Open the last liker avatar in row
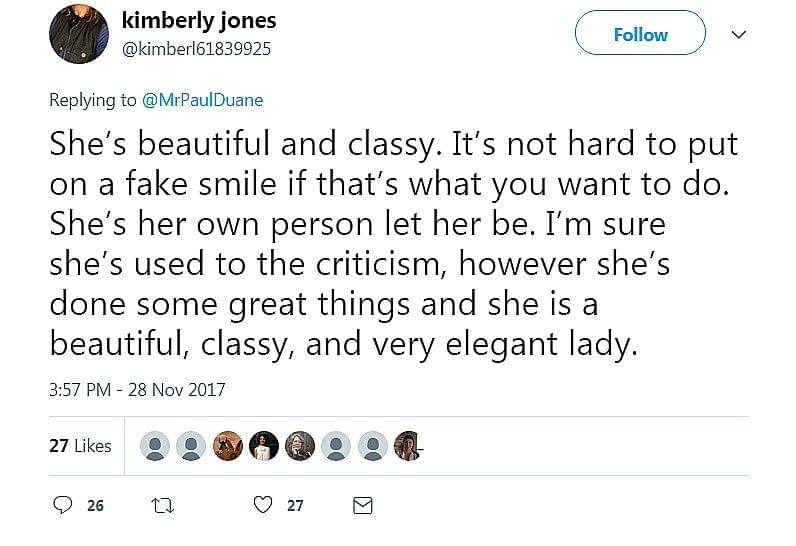 tap(410, 446)
